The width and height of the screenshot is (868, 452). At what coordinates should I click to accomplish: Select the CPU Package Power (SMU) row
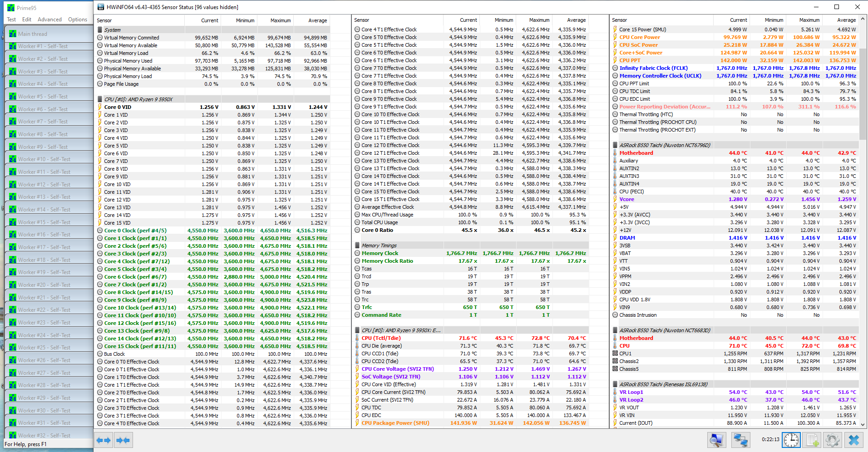[x=471, y=423]
